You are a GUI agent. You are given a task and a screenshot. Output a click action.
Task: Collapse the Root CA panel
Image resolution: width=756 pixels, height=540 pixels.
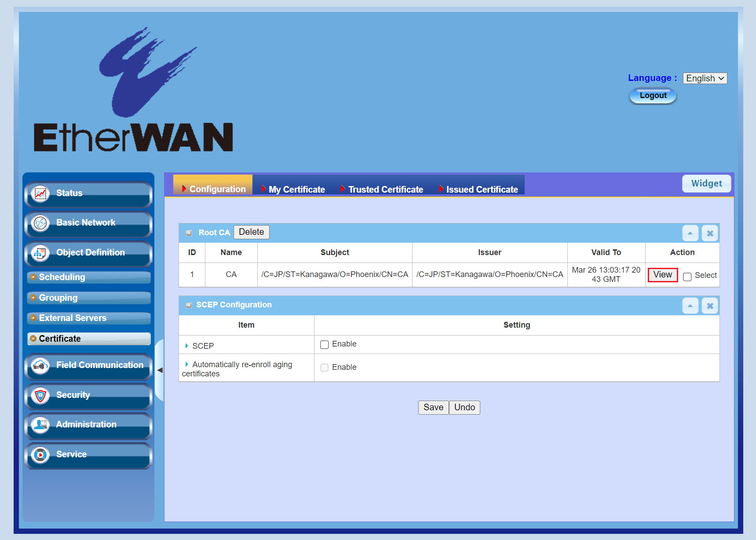690,233
